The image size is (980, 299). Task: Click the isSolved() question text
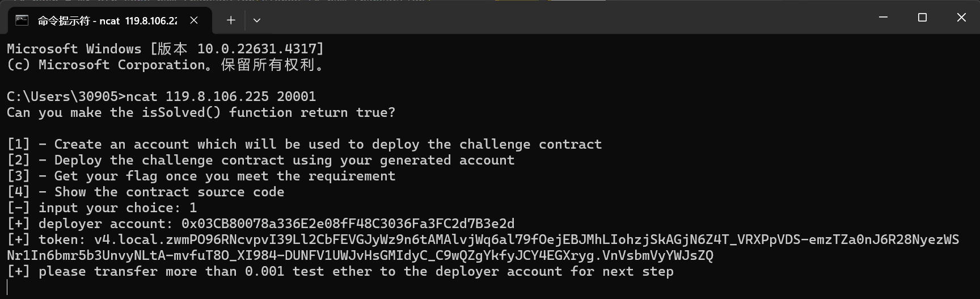[201, 112]
